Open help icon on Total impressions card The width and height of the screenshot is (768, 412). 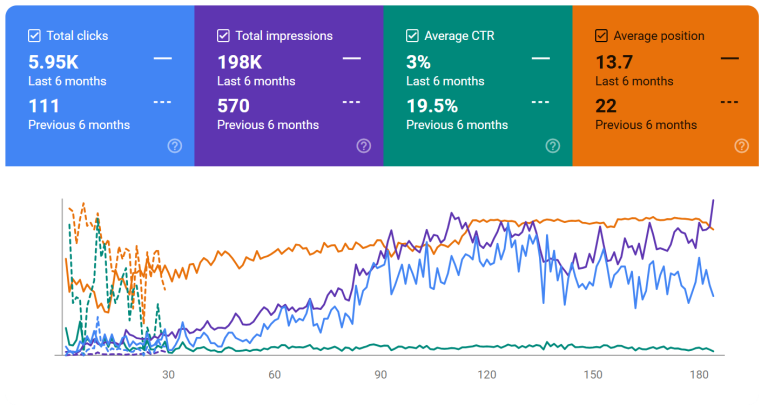[363, 146]
